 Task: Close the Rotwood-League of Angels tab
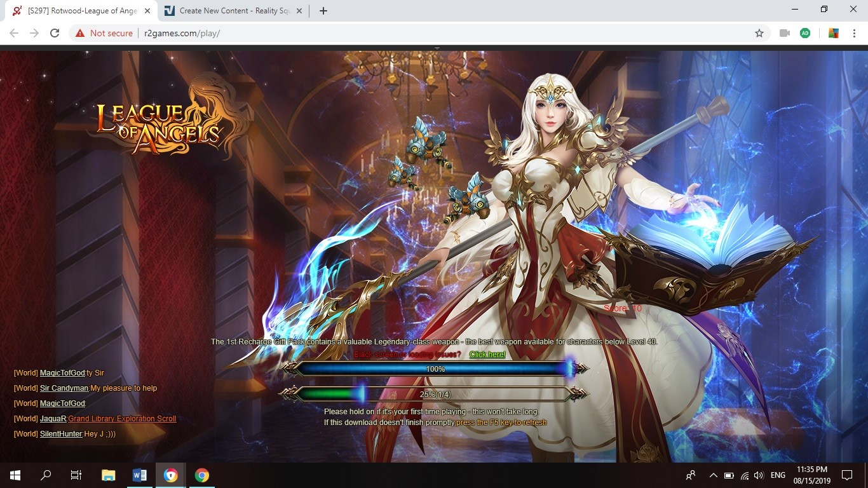147,11
